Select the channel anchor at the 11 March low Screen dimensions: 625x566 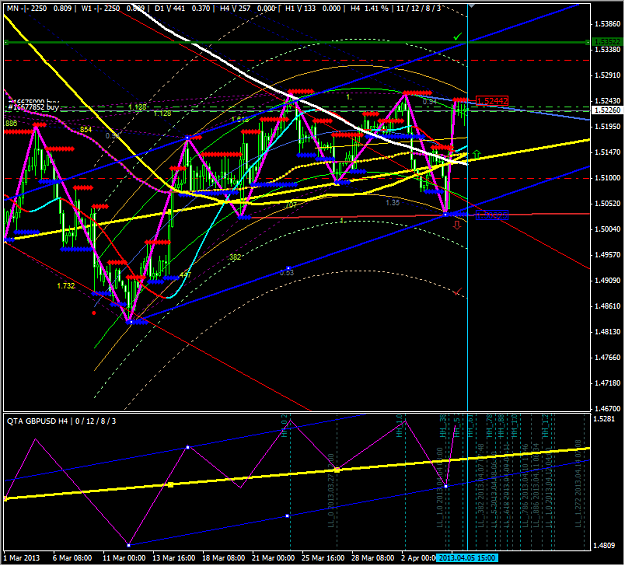pos(130,321)
